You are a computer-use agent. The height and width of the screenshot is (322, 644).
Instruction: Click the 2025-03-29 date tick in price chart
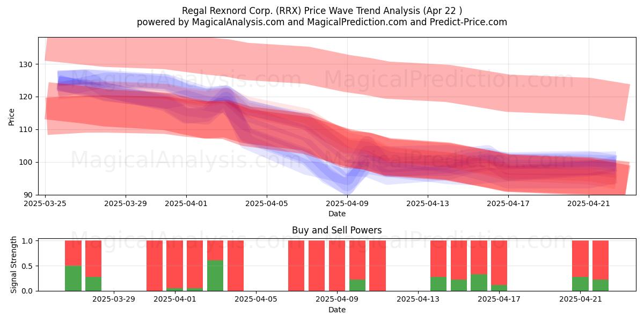pos(126,203)
